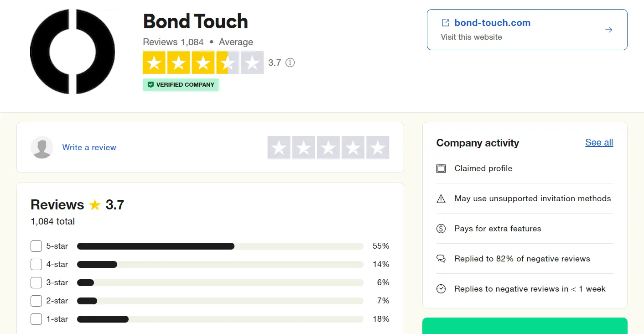This screenshot has width=644, height=334.
Task: Click the Write a review link
Action: (x=89, y=147)
